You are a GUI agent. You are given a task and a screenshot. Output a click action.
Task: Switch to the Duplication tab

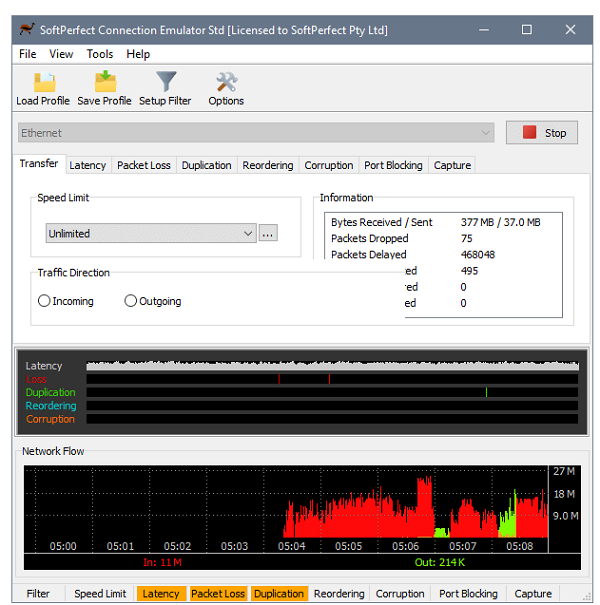click(x=206, y=165)
